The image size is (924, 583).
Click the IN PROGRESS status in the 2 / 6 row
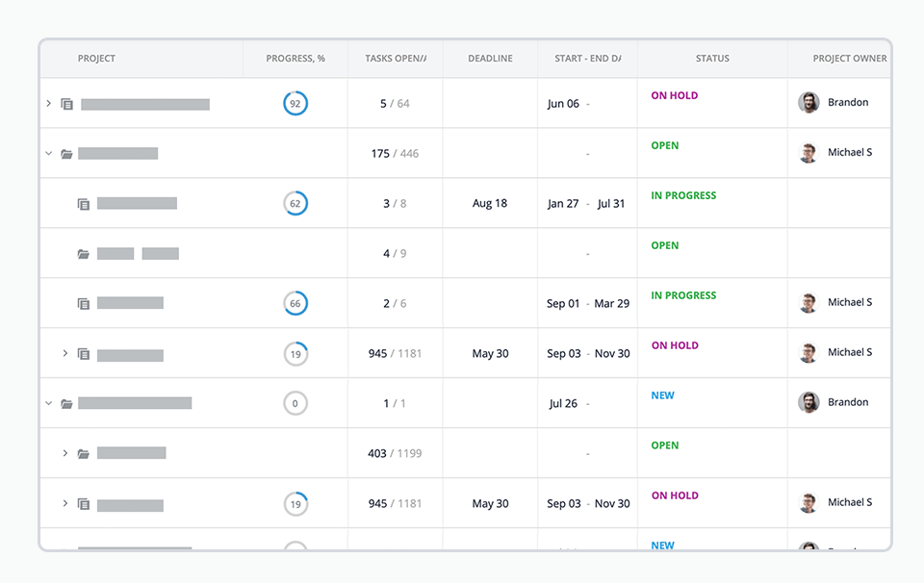pyautogui.click(x=683, y=295)
